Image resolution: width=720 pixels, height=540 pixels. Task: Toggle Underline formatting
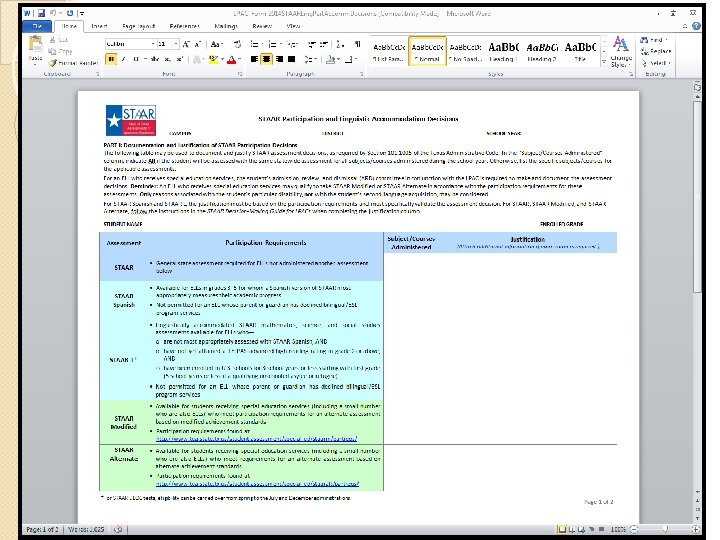tap(135, 59)
